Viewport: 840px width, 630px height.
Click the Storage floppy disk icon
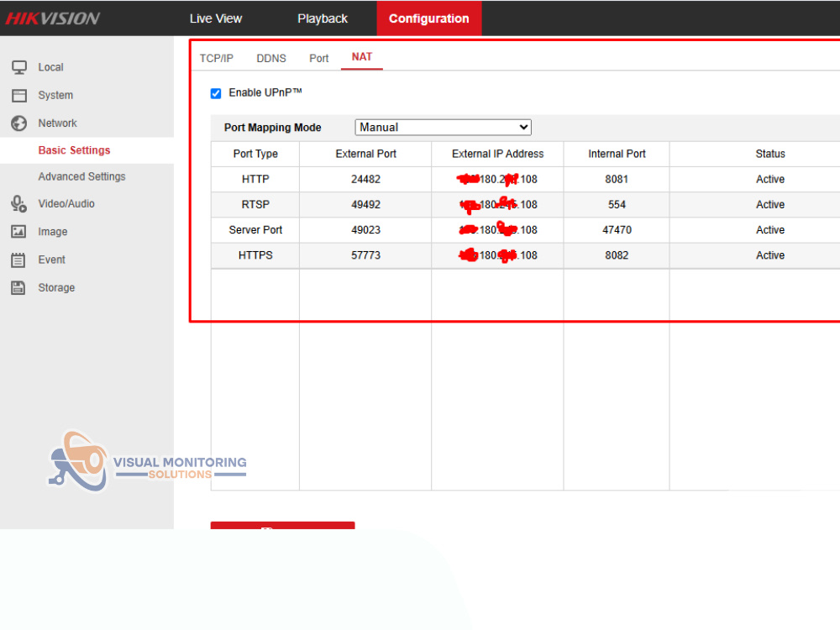coord(18,287)
